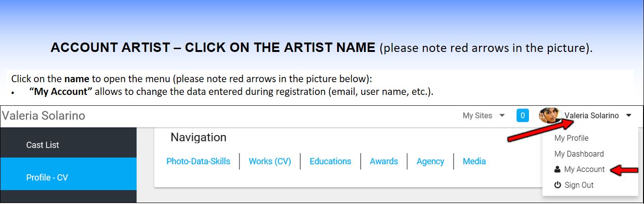
Task: Open the Agency navigation link
Action: 430,161
